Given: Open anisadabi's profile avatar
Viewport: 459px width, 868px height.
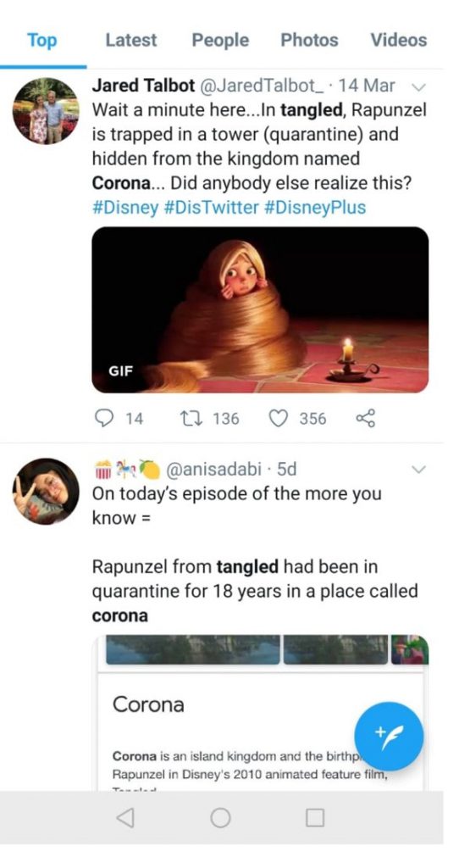Looking at the screenshot, I should [x=46, y=491].
